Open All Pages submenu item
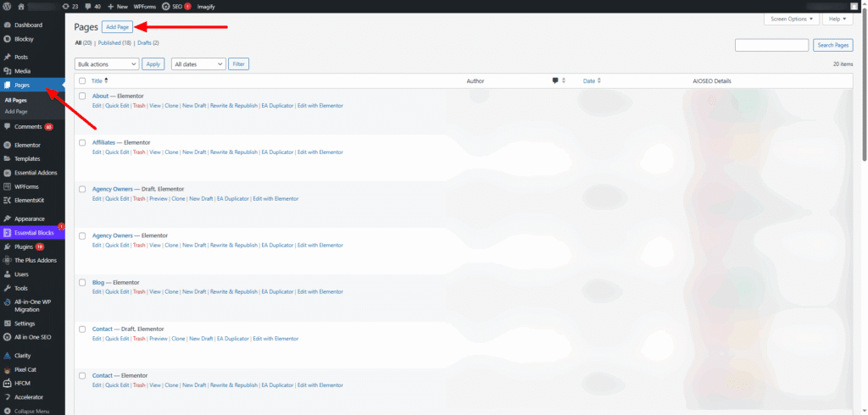Viewport: 868px width, 415px height. (16, 100)
